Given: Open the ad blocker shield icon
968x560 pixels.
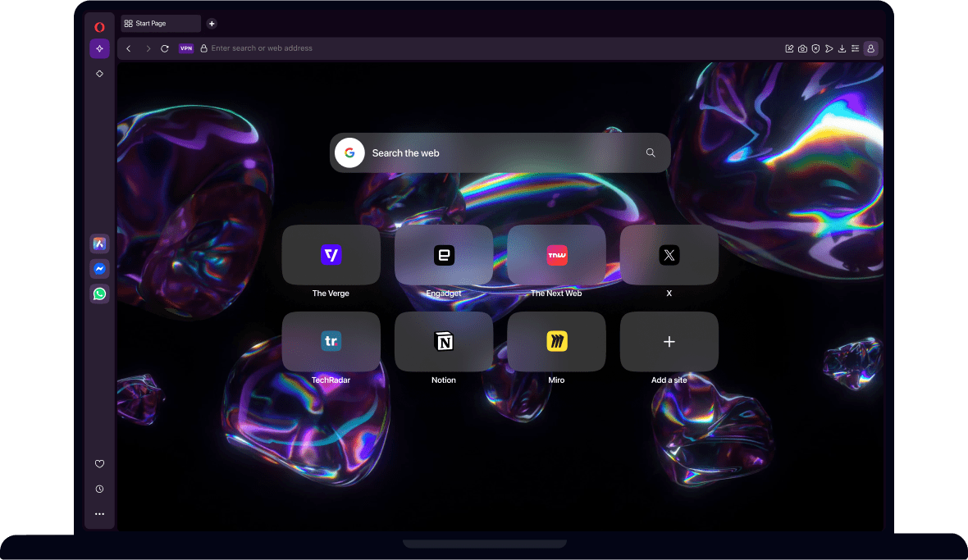Looking at the screenshot, I should [x=815, y=48].
